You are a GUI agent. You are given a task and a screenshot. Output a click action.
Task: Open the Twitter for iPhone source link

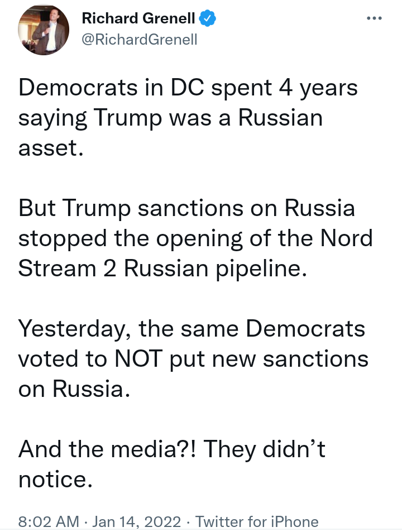(x=257, y=521)
